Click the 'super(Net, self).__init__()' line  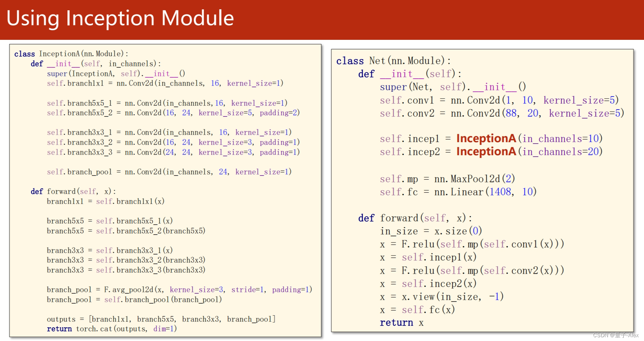pyautogui.click(x=453, y=87)
